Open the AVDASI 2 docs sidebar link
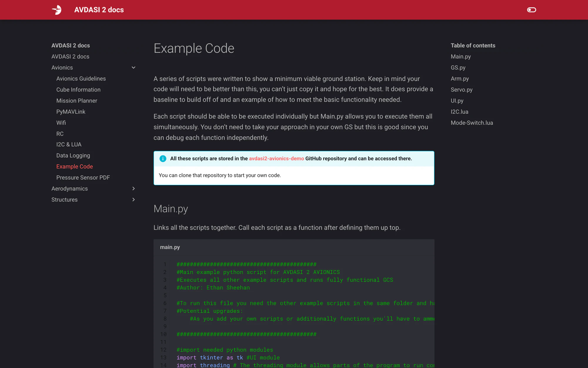The height and width of the screenshot is (368, 588). point(70,57)
